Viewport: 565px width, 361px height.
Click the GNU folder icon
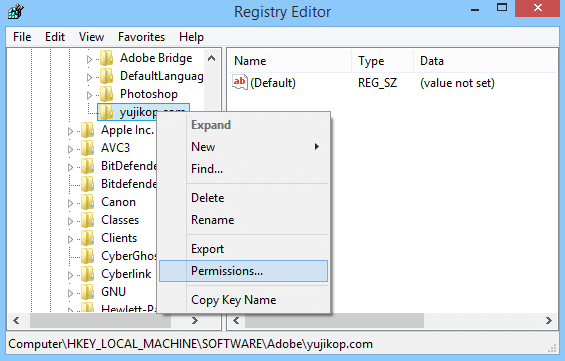(88, 292)
